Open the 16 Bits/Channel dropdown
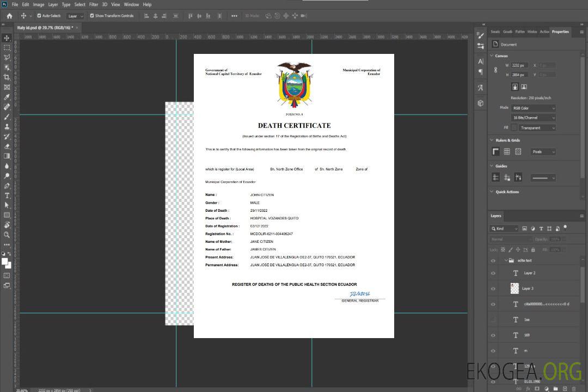 [x=533, y=118]
